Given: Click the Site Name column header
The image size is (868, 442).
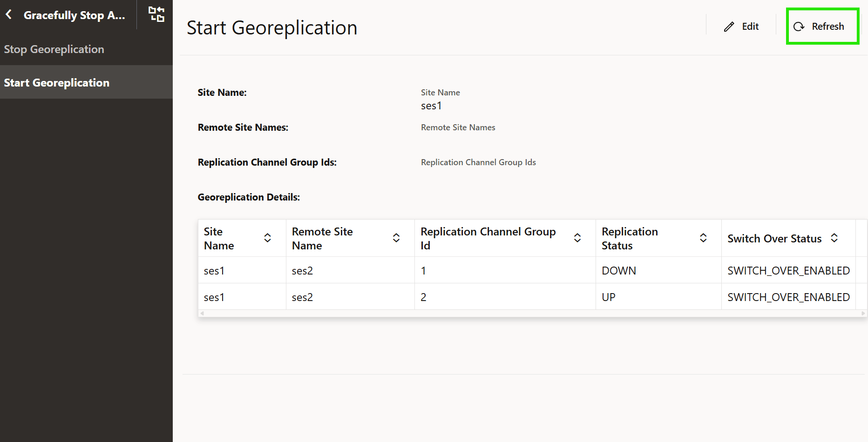Looking at the screenshot, I should click(242, 238).
